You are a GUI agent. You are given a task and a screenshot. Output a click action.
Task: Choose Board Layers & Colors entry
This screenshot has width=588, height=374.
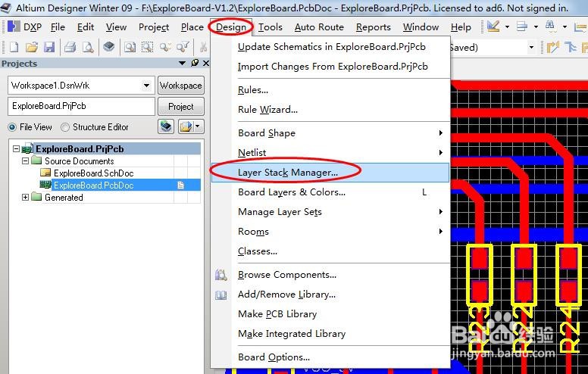330,192
